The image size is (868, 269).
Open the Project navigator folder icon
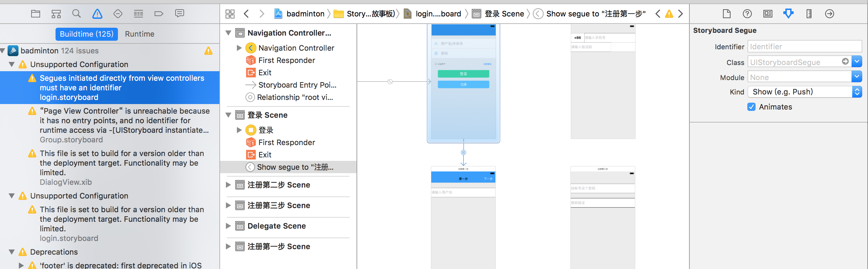click(36, 14)
